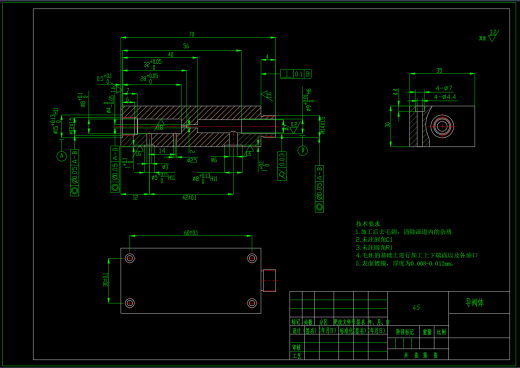
Task: Select the bottom-left mounting hole in plan view
Action: point(130,303)
